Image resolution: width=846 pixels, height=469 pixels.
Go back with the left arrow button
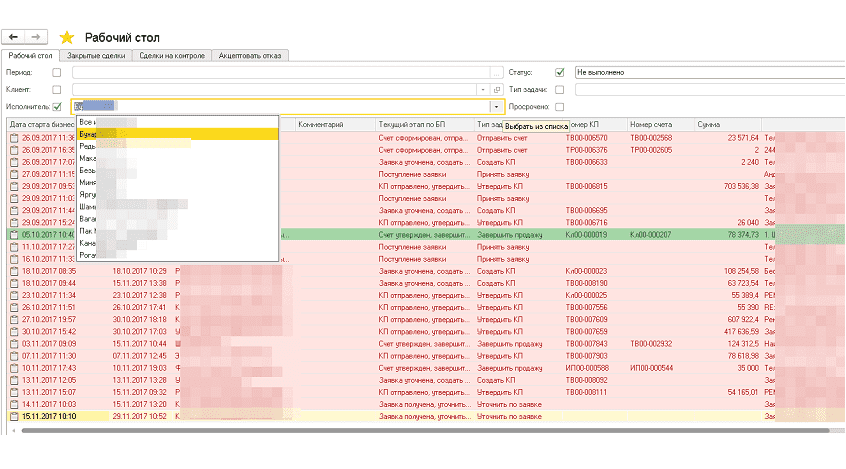click(x=13, y=37)
